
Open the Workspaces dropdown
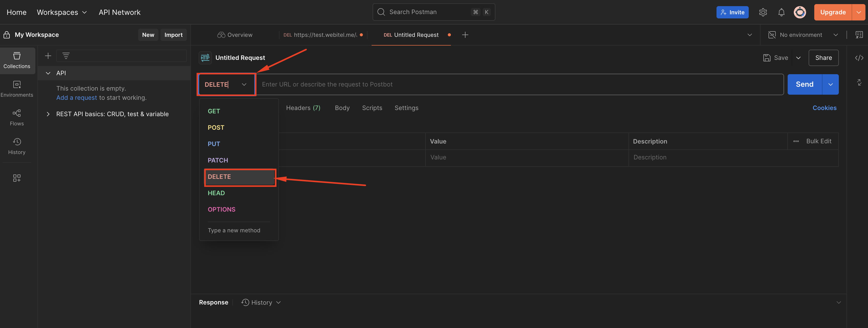(62, 12)
